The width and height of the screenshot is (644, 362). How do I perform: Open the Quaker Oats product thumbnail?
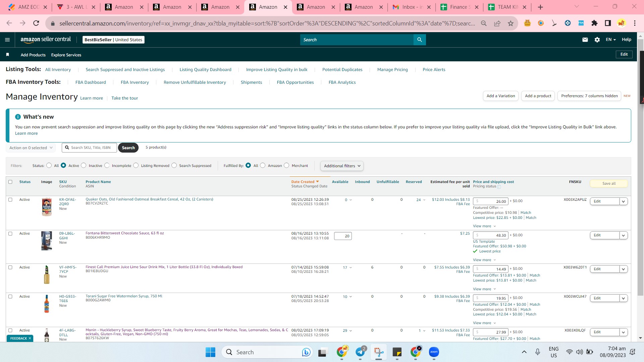pos(47,207)
